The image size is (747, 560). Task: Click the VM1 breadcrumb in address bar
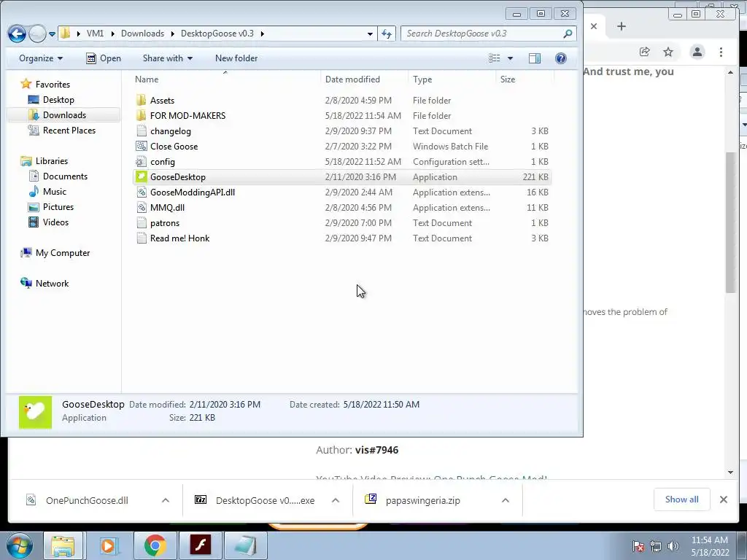(95, 34)
